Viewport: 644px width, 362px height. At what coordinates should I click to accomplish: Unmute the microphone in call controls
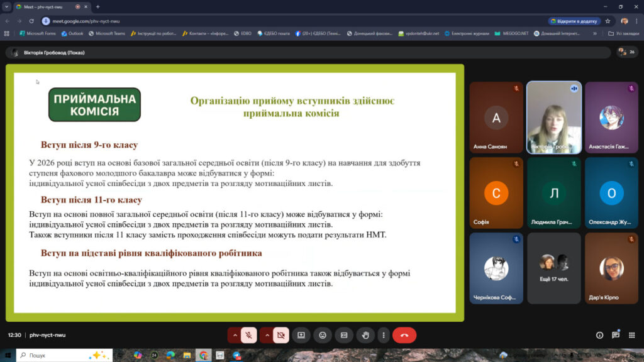click(x=249, y=336)
